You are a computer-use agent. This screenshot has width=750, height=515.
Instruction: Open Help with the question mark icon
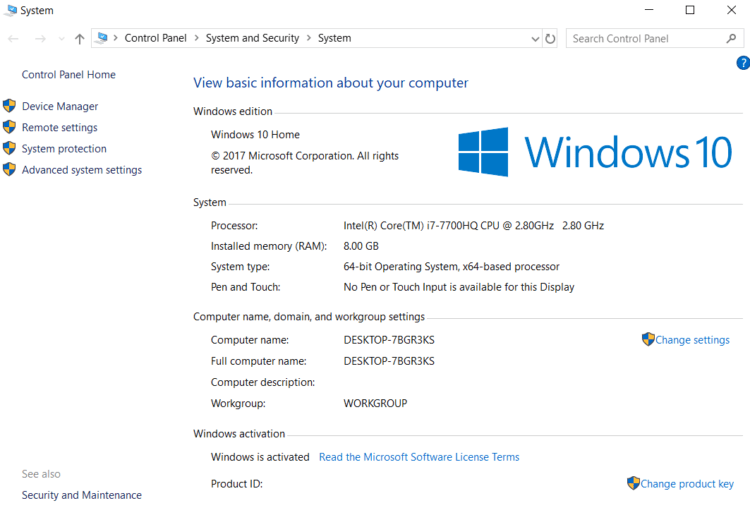point(743,63)
